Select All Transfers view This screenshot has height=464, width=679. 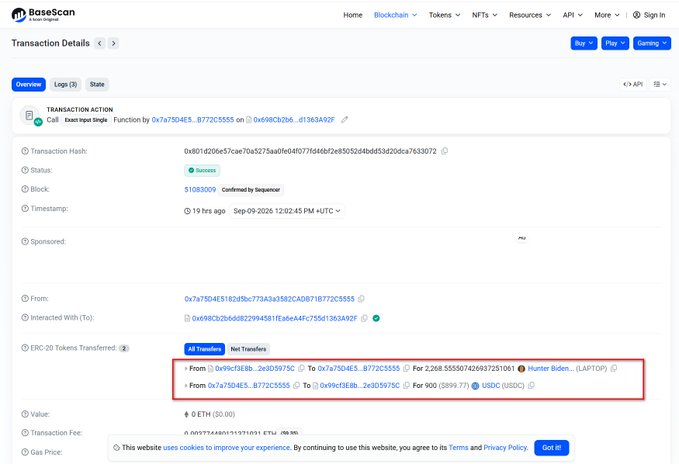pos(204,349)
